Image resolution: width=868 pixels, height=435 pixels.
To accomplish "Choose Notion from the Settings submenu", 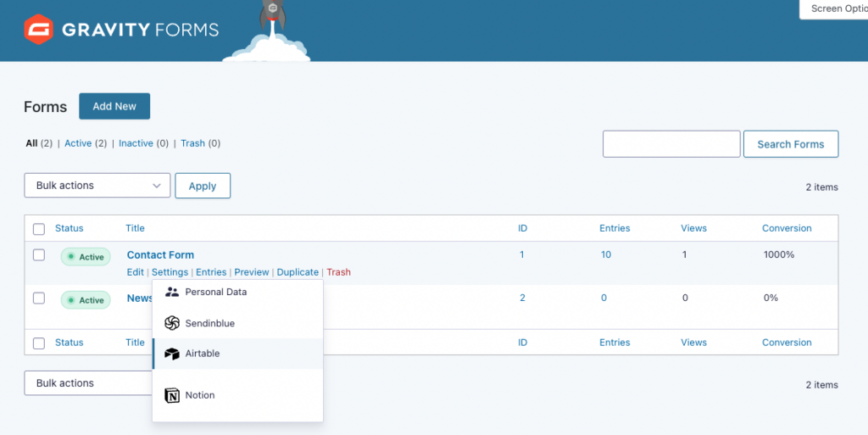I will (x=200, y=395).
